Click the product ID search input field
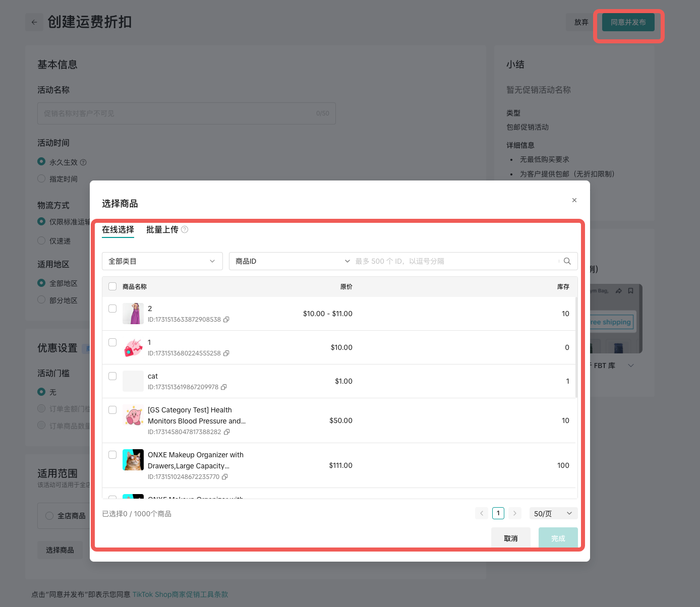Viewport: 700px width, 607px height. (454, 261)
